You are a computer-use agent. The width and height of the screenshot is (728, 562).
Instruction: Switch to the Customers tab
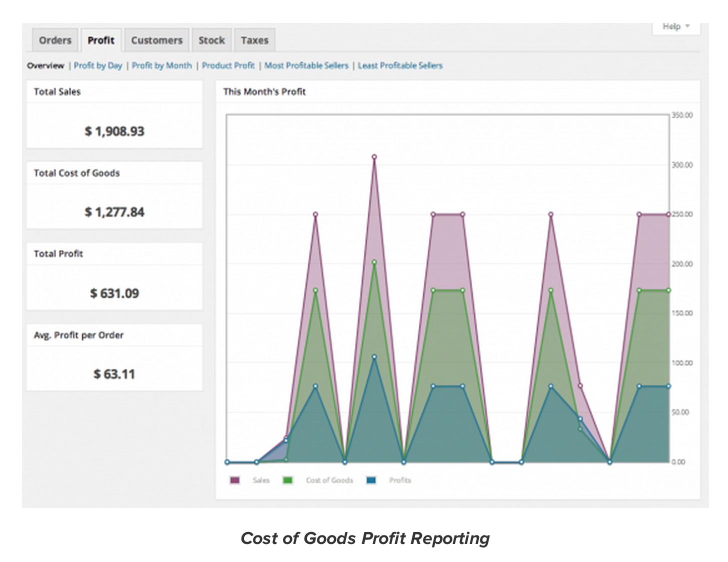tap(156, 40)
